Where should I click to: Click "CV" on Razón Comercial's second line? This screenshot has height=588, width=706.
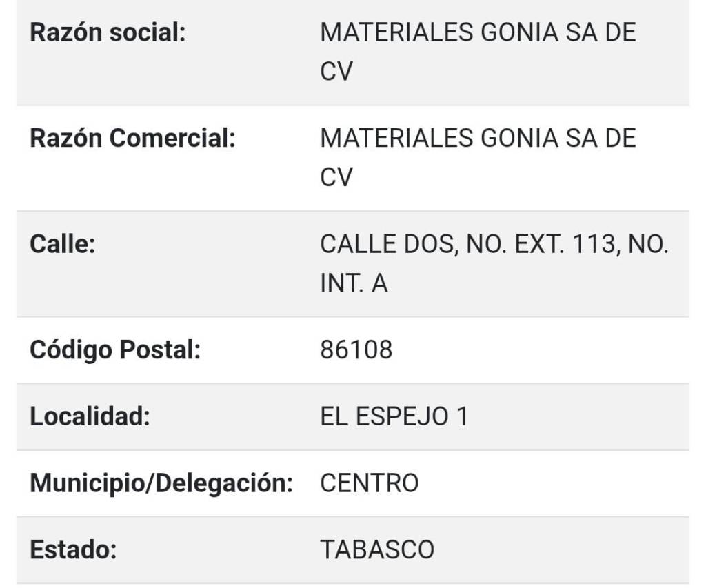tap(336, 178)
